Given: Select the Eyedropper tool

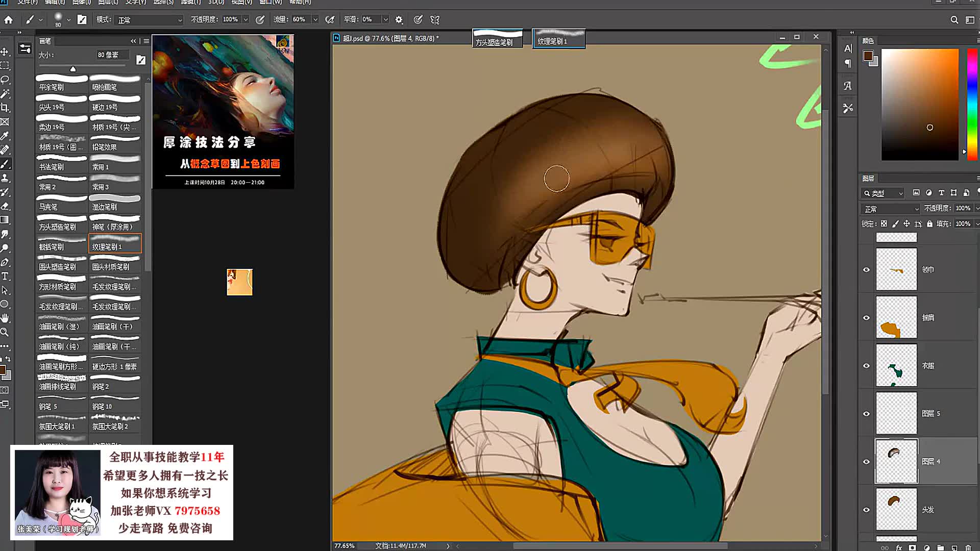Looking at the screenshot, I should pos(5,136).
